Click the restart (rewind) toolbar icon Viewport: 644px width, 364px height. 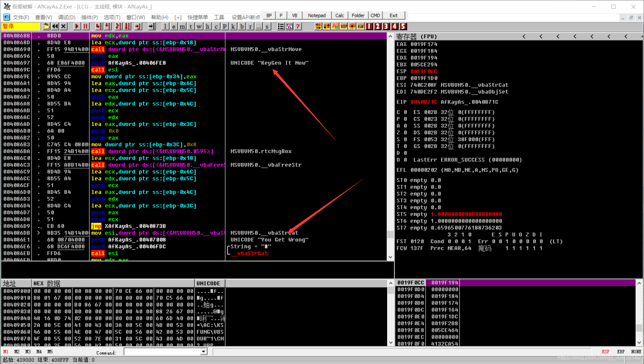tap(55, 27)
